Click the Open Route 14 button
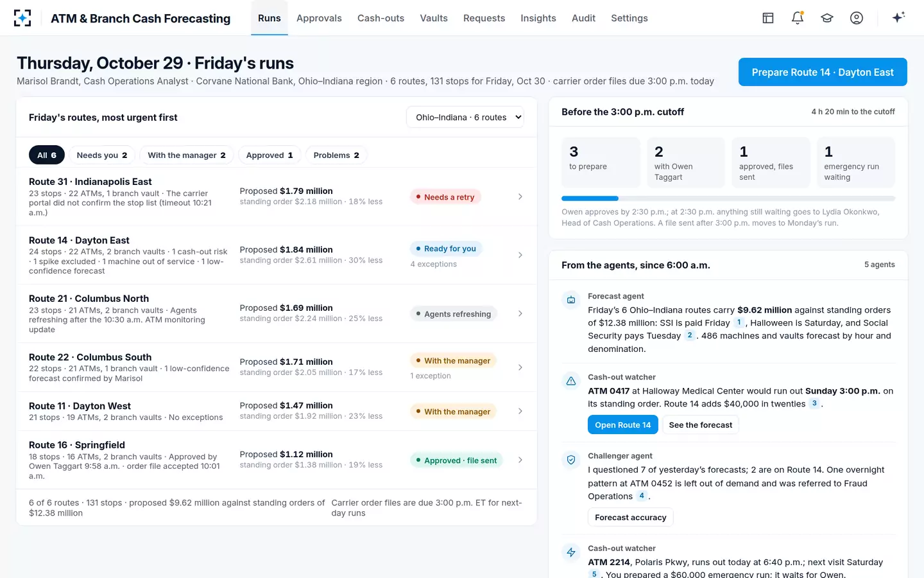The width and height of the screenshot is (924, 578). 622,425
